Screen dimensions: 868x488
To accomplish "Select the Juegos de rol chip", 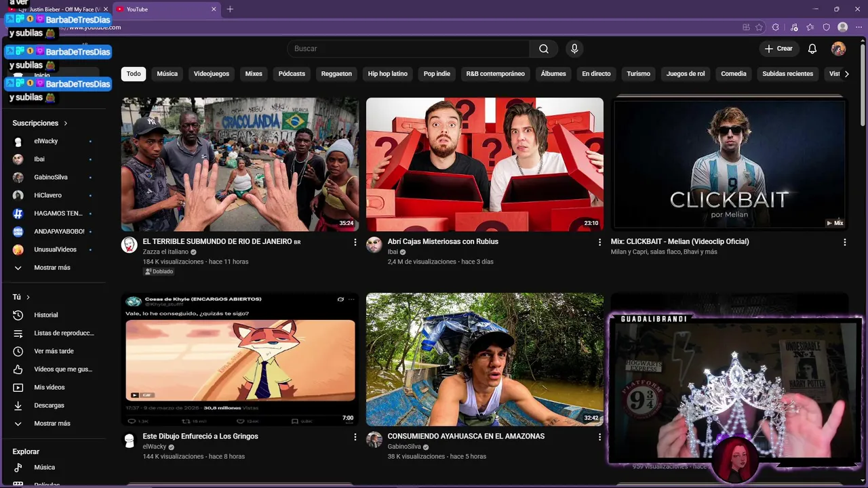I will point(686,74).
